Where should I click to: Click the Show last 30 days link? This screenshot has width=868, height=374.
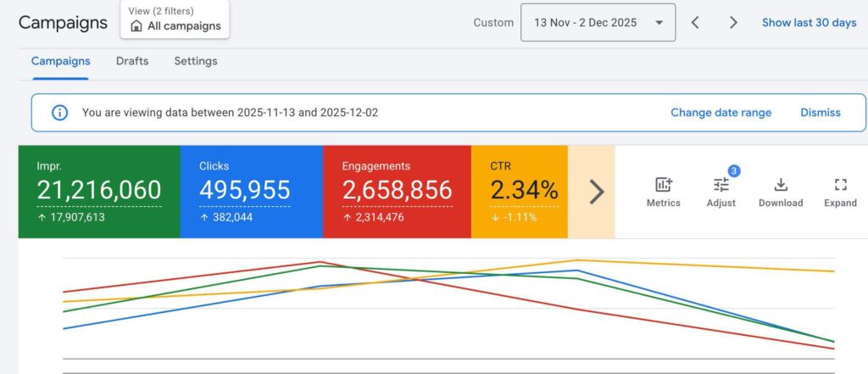pos(810,23)
